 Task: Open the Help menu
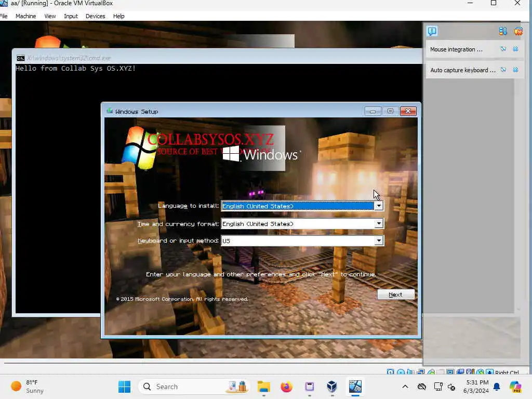(119, 16)
